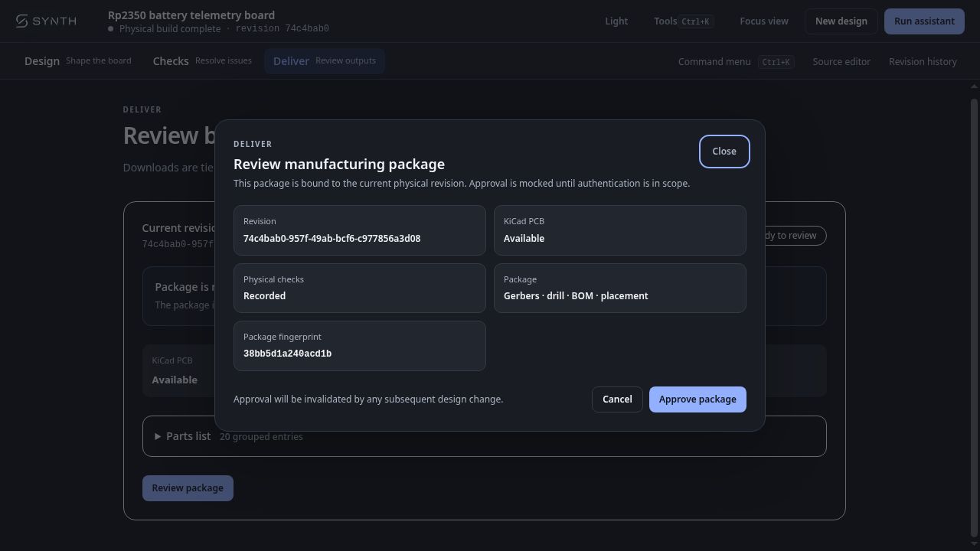Screen dimensions: 980x551
Task: Close the manufacturing package dialog
Action: [x=724, y=151]
